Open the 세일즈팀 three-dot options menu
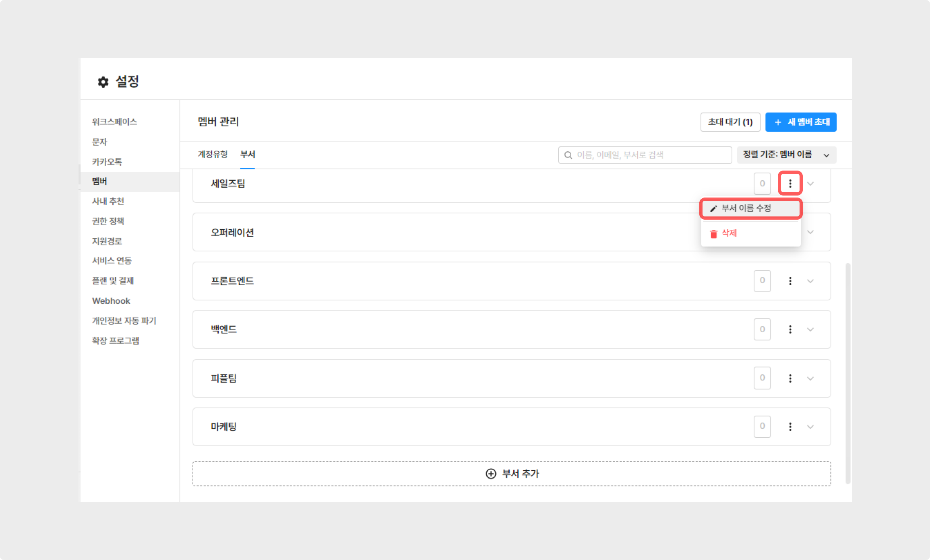This screenshot has height=560, width=930. pyautogui.click(x=790, y=183)
